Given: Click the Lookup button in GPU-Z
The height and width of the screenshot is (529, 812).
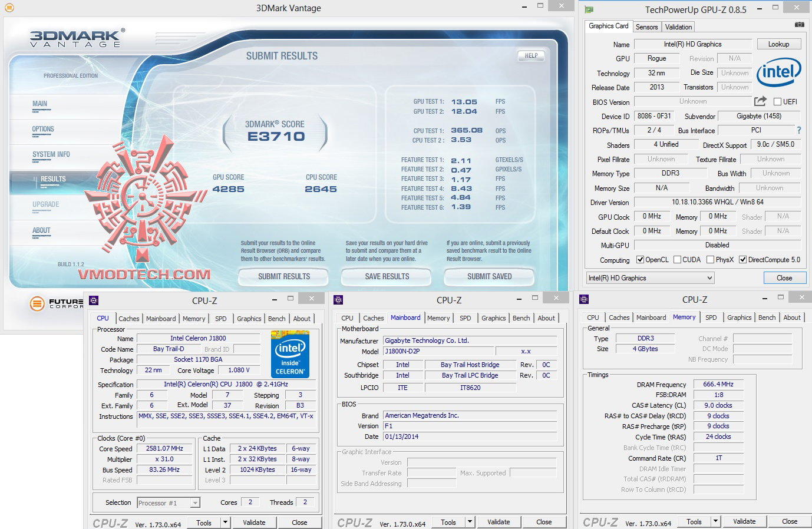Looking at the screenshot, I should pyautogui.click(x=778, y=44).
